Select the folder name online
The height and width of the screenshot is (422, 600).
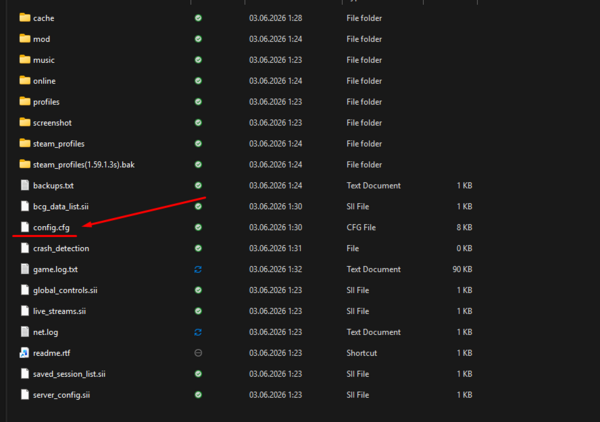tap(44, 81)
